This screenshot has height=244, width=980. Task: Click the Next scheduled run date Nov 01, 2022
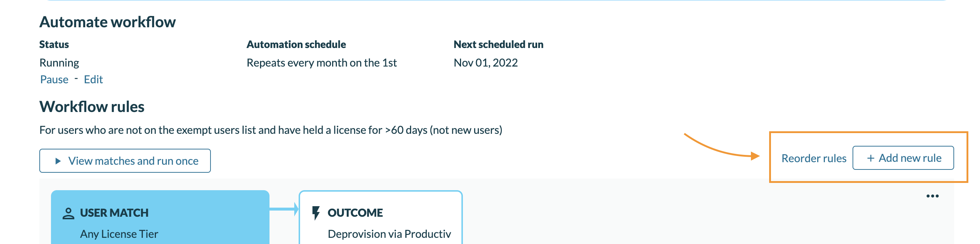(486, 62)
